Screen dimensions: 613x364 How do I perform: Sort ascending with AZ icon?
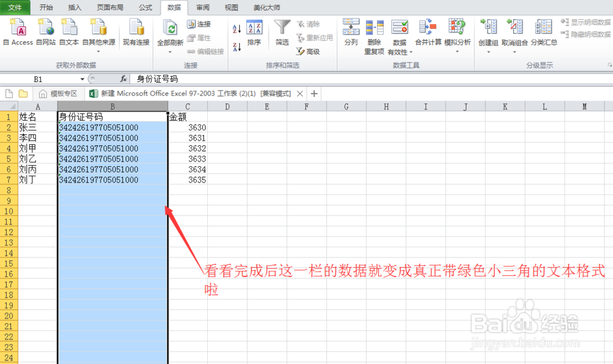tap(237, 29)
